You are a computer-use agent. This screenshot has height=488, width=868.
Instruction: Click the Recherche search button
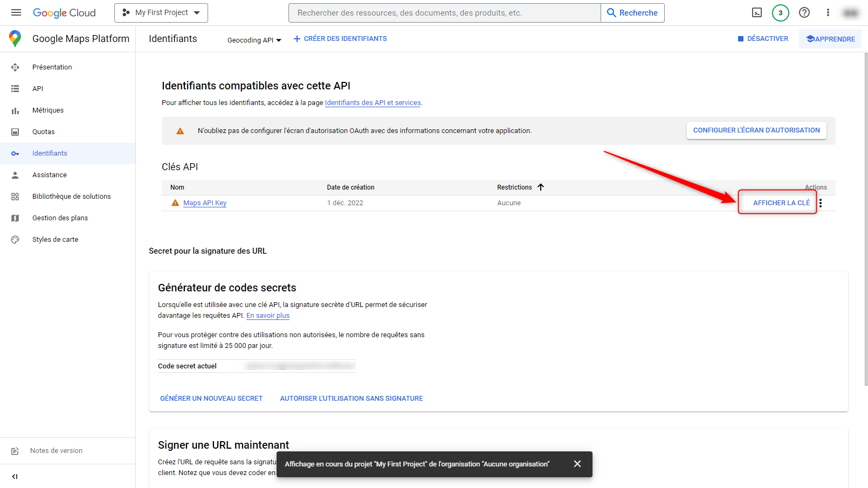pos(632,13)
